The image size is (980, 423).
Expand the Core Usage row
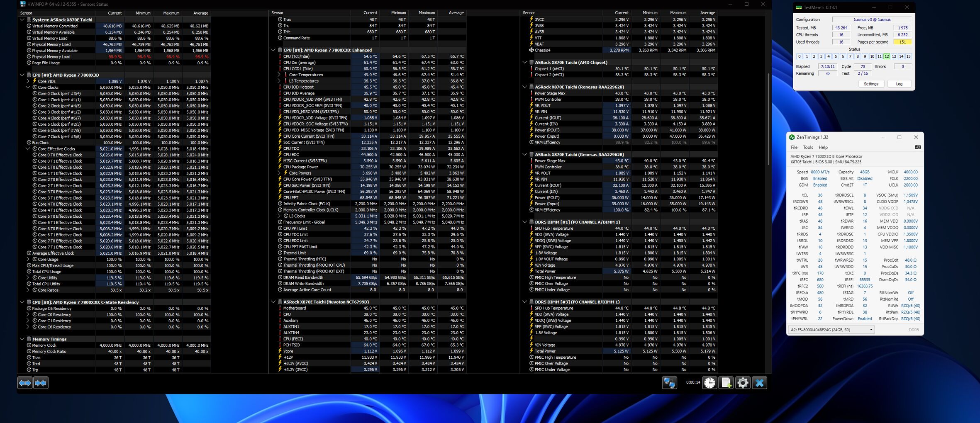pyautogui.click(x=28, y=259)
